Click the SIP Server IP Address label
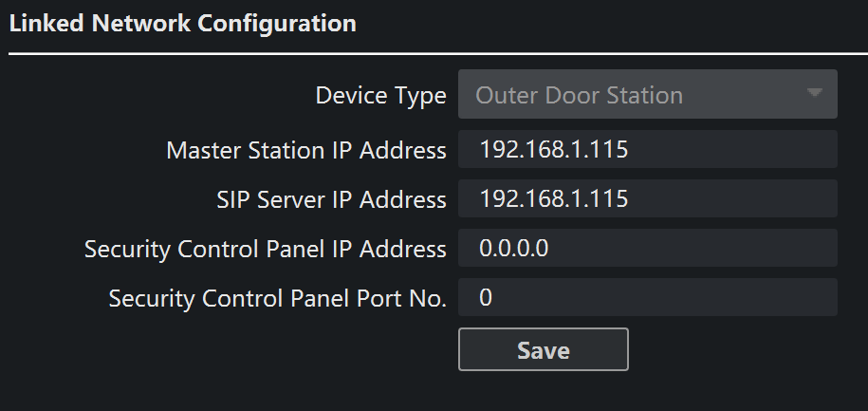This screenshot has width=868, height=411. click(x=331, y=199)
